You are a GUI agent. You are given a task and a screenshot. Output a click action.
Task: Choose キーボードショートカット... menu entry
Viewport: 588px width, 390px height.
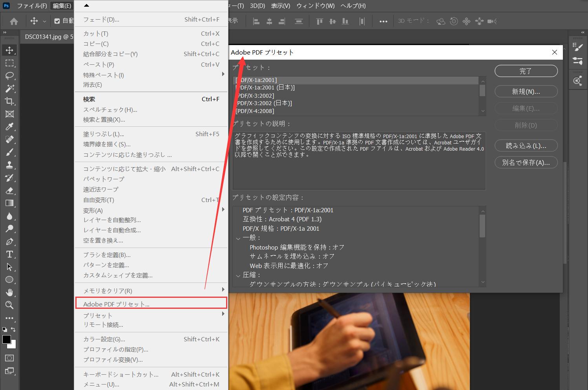click(x=151, y=375)
